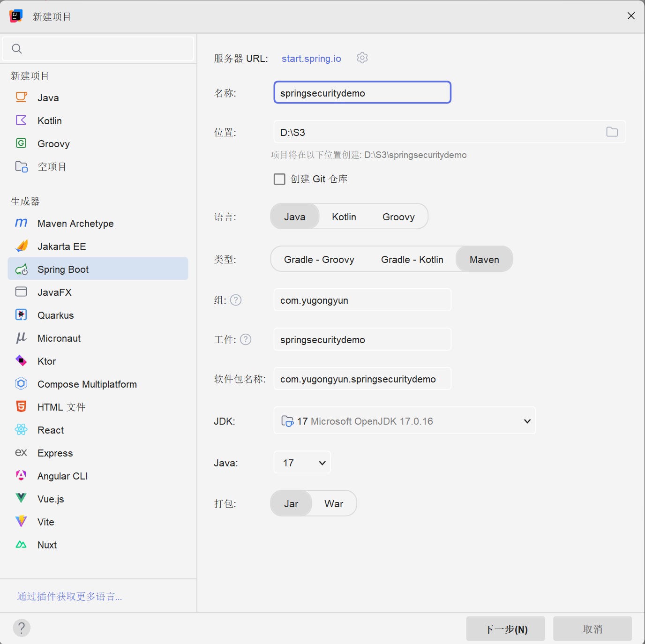645x644 pixels.
Task: Expand the JDK dropdown
Action: (x=527, y=421)
